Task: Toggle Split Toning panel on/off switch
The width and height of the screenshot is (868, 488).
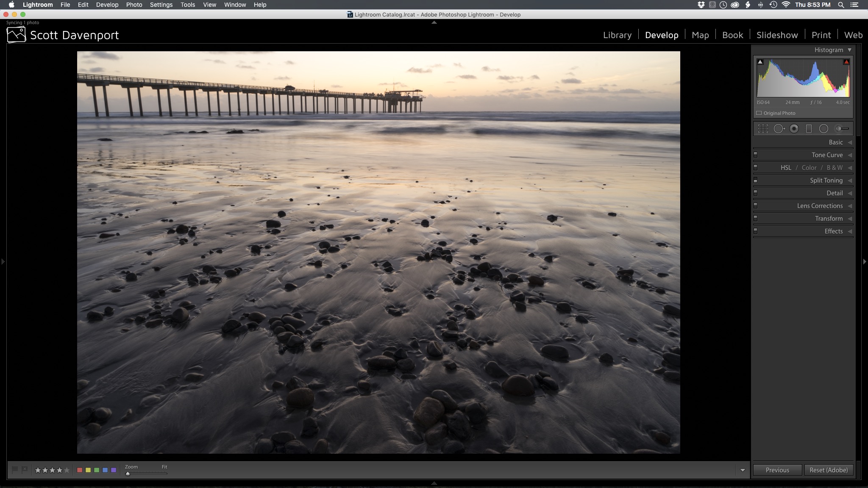Action: click(x=755, y=180)
